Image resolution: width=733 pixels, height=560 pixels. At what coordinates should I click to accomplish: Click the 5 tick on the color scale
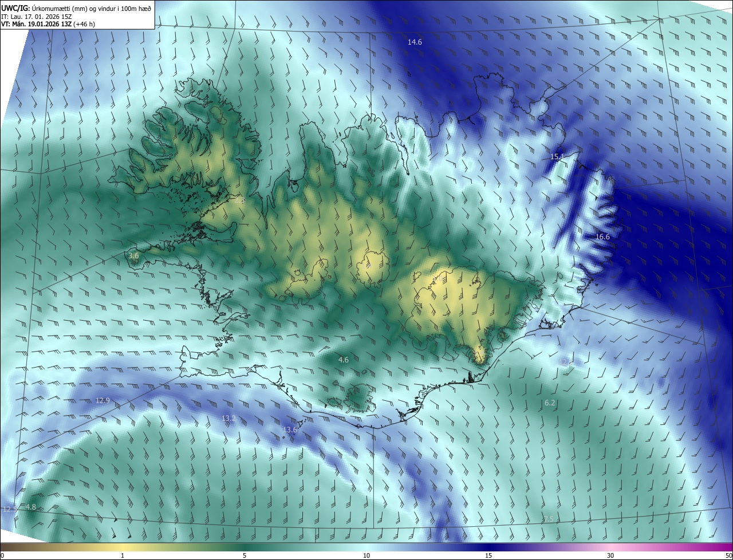pos(245,555)
